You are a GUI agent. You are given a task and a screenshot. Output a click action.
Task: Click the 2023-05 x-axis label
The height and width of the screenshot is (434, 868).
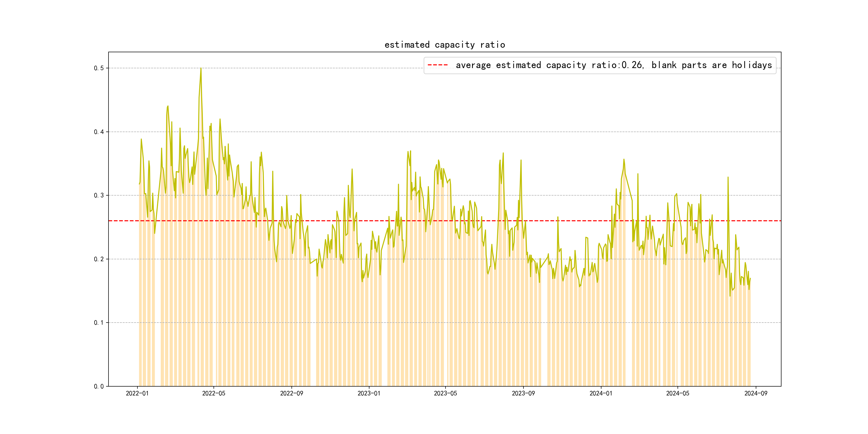(x=445, y=393)
